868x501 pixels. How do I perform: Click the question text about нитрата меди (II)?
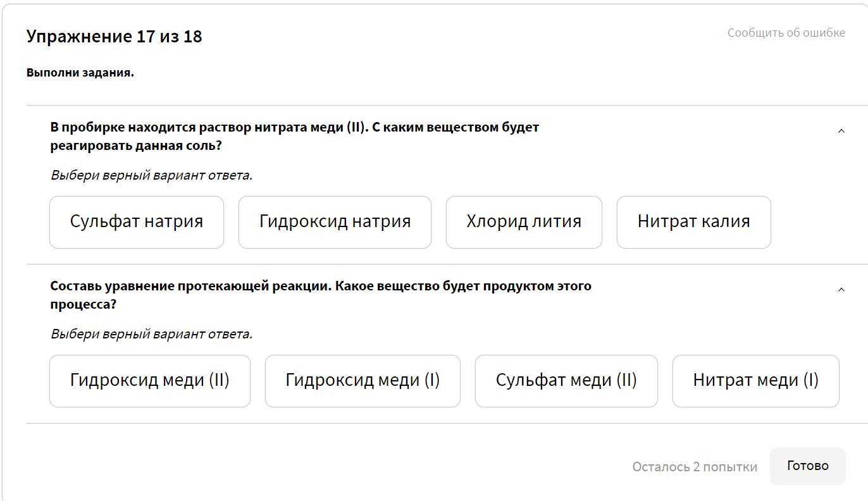(x=294, y=136)
